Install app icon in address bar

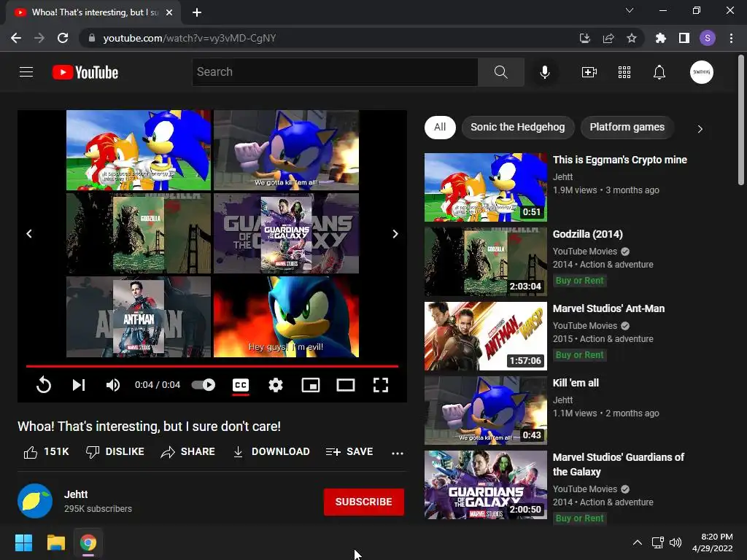tap(585, 38)
